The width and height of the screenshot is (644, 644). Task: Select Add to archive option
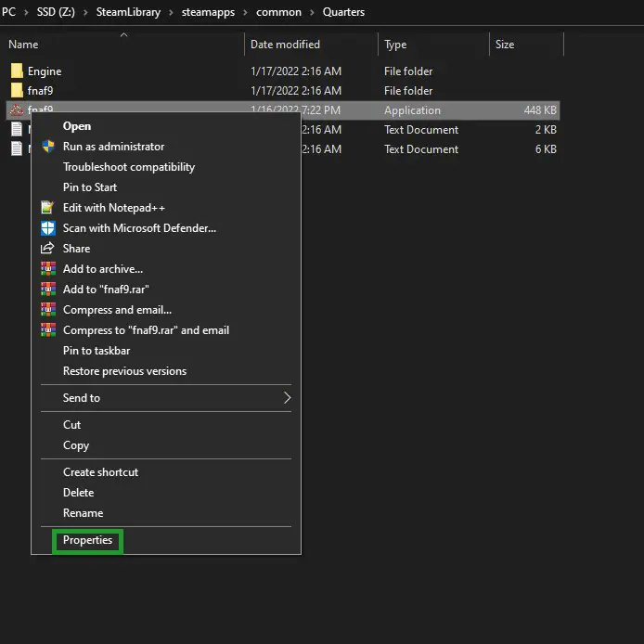103,269
